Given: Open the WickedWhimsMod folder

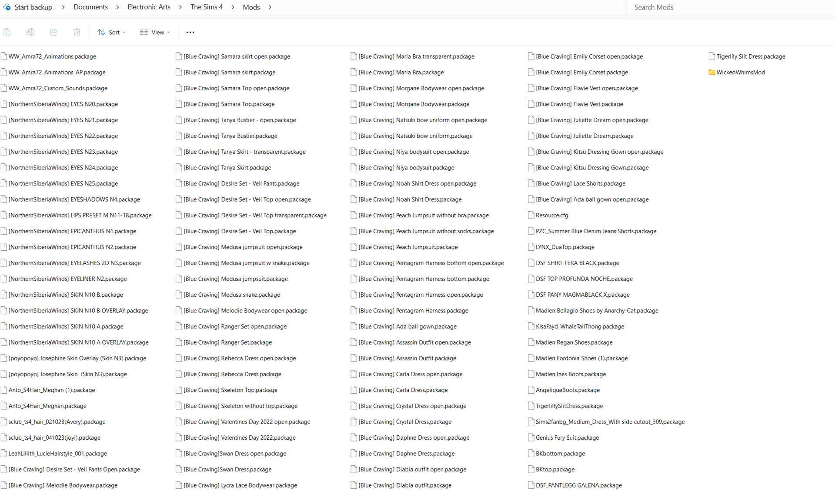Looking at the screenshot, I should click(736, 72).
